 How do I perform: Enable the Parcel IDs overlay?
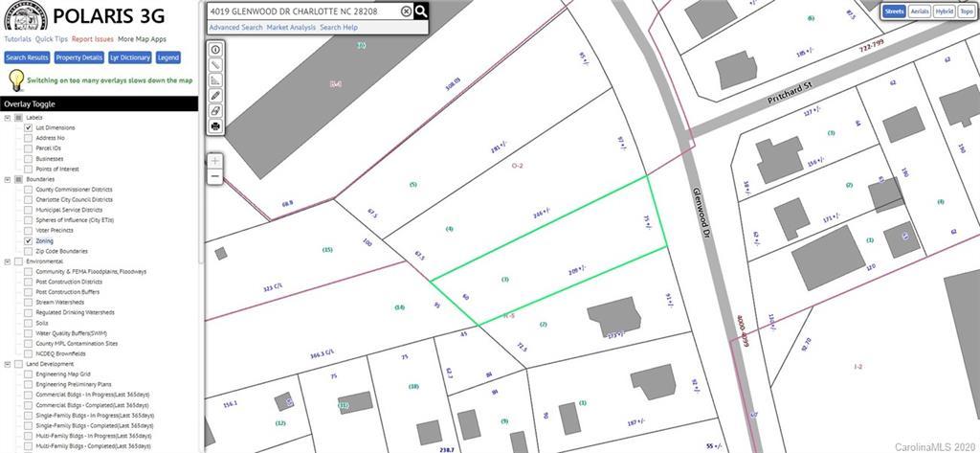coord(29,148)
